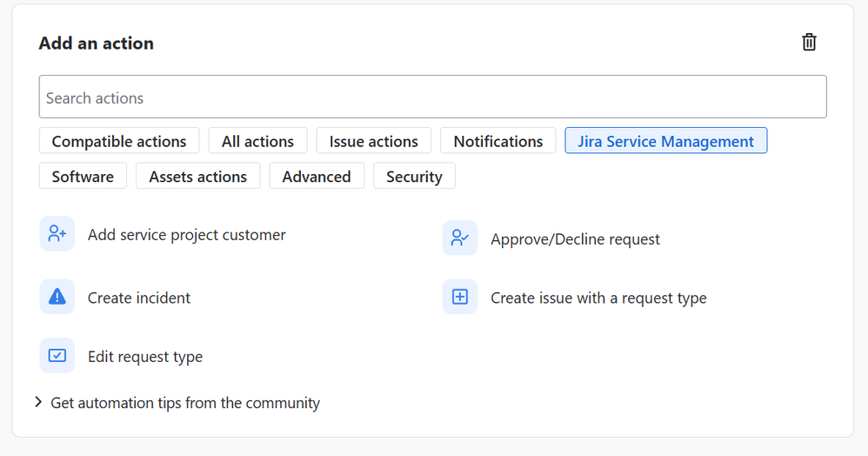Click the Add service project customer icon
Viewport: 868px width, 456px height.
[x=57, y=233]
